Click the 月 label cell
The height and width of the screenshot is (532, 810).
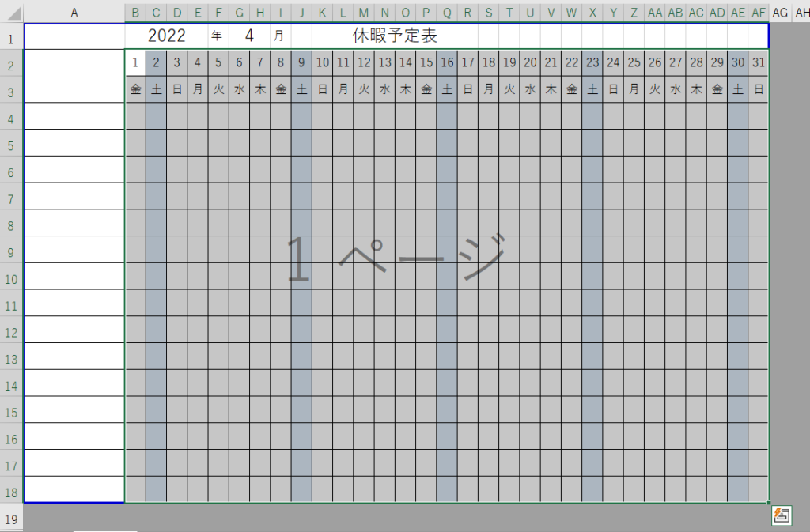[280, 36]
